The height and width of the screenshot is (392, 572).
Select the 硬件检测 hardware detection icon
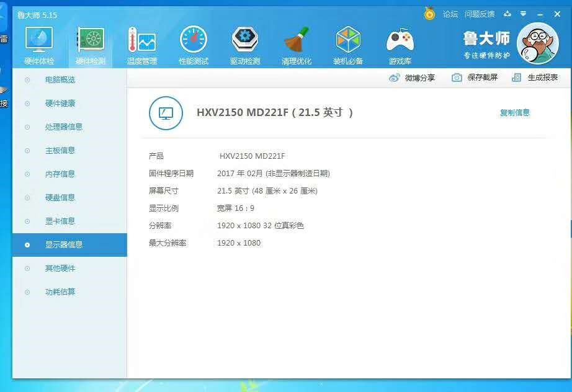point(91,39)
